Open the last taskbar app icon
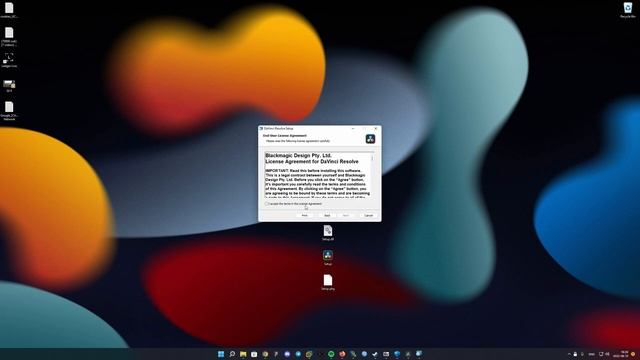 click(x=419, y=354)
